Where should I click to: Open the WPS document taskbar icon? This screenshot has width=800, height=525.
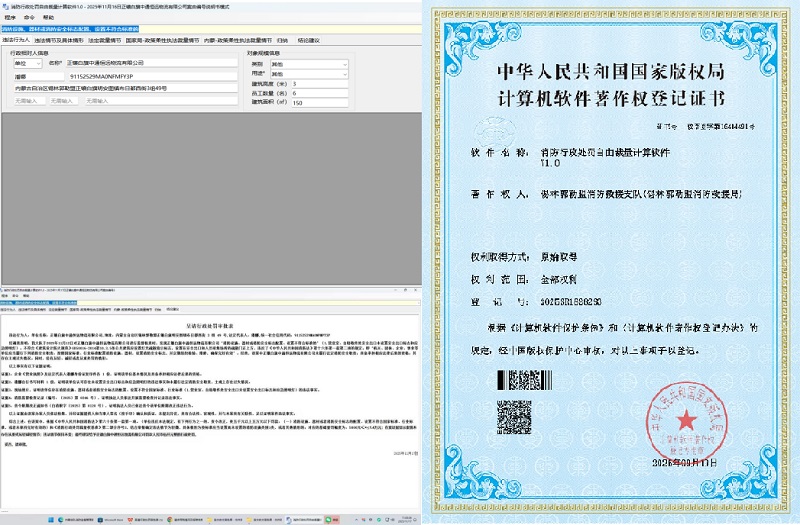click(130, 519)
